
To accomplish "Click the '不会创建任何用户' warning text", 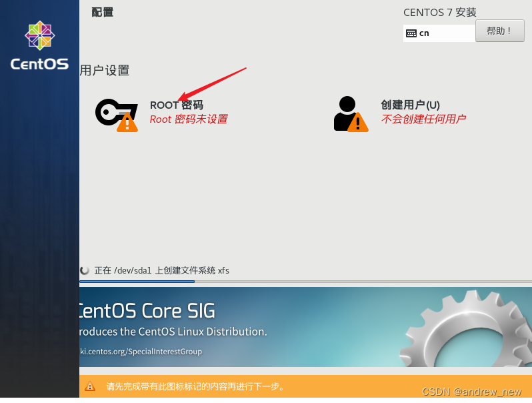I will click(423, 119).
